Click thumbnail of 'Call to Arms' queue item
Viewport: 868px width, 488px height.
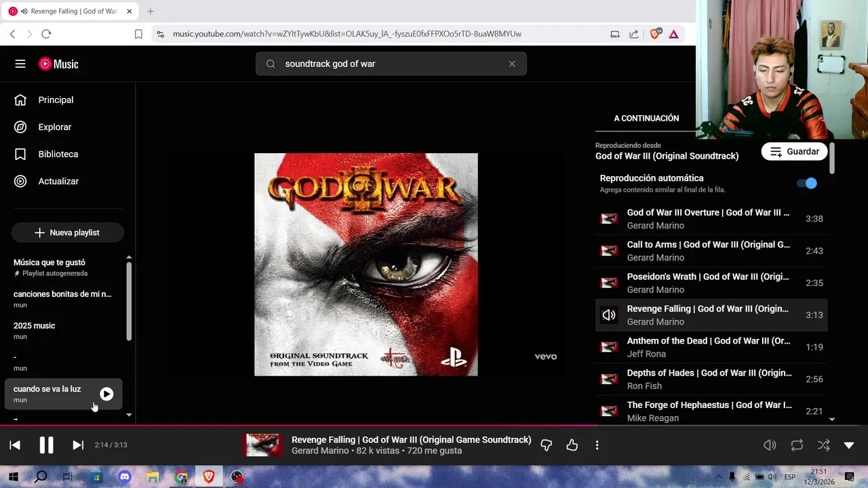609,251
